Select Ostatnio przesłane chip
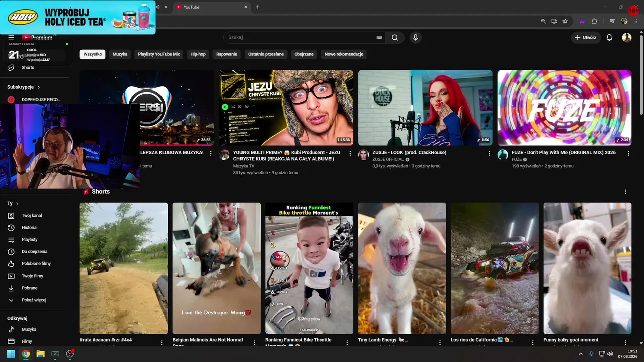The height and width of the screenshot is (362, 644). coord(266,54)
